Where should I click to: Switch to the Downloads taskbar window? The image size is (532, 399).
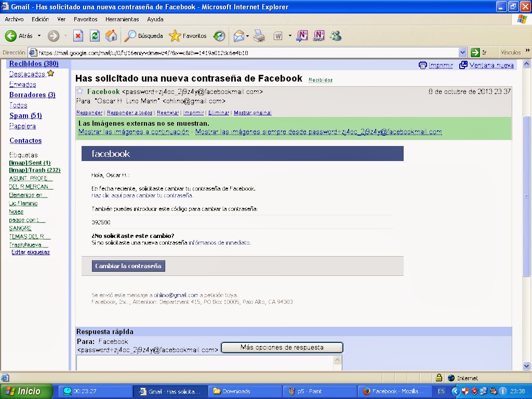pyautogui.click(x=244, y=391)
